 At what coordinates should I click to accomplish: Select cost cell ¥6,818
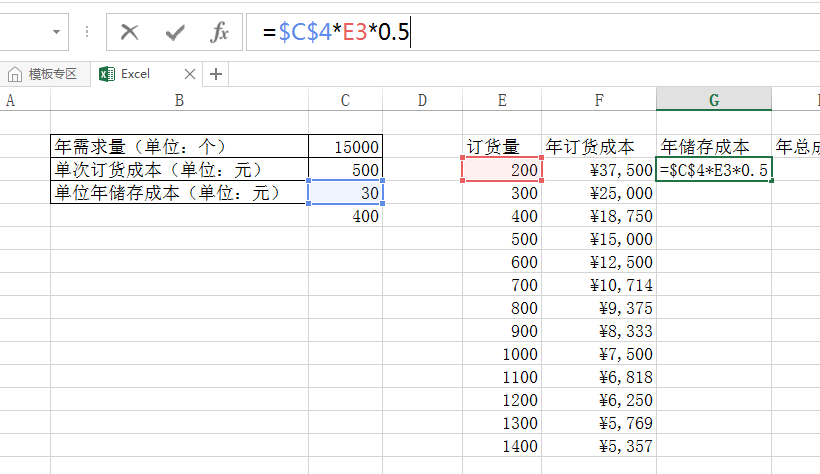pos(599,377)
